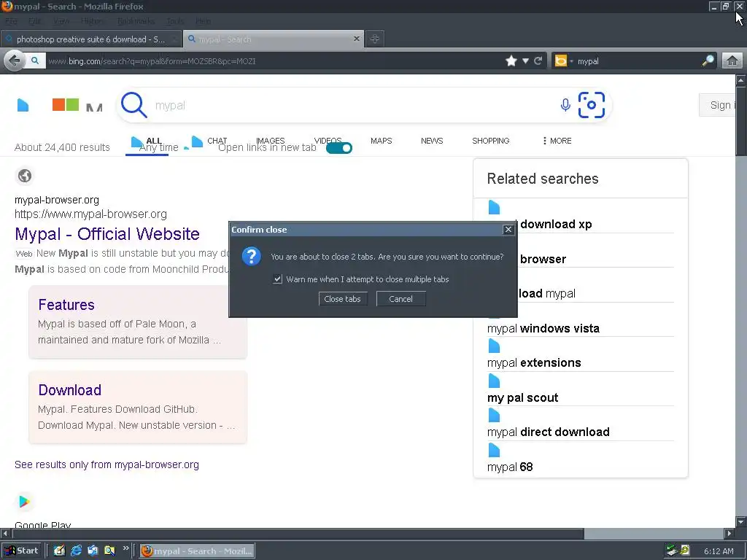
Task: Search related: download xp
Action: [556, 224]
